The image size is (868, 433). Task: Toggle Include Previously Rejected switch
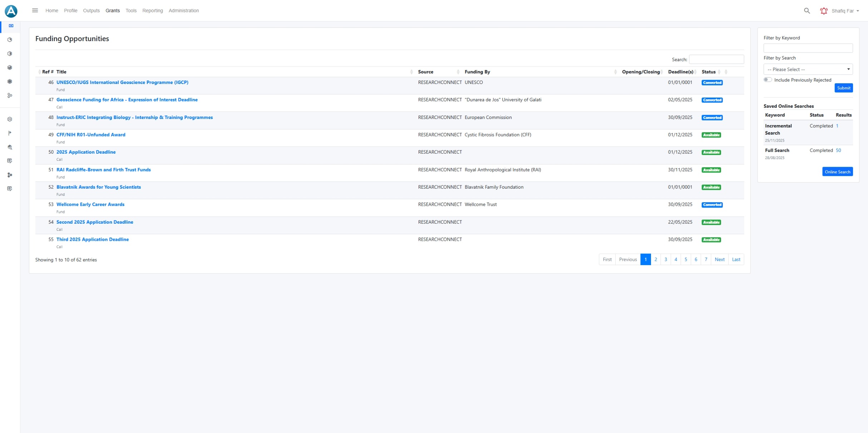[x=768, y=80]
